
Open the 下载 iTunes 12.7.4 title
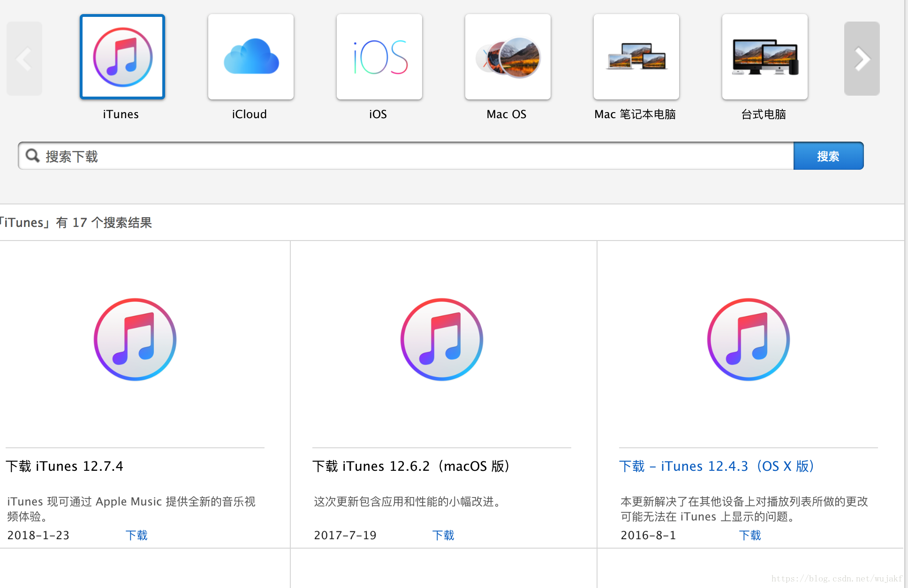[x=65, y=466]
